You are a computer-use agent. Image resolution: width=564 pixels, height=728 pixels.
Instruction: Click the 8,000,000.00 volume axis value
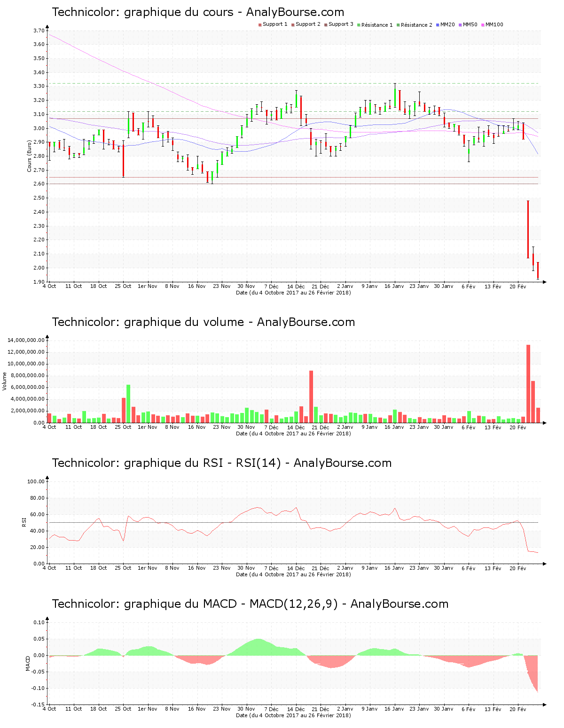point(28,376)
